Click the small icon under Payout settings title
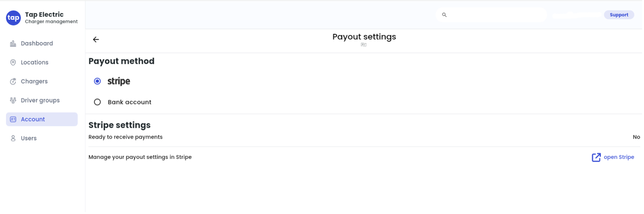Viewport: 644px width, 214px height. [364, 45]
